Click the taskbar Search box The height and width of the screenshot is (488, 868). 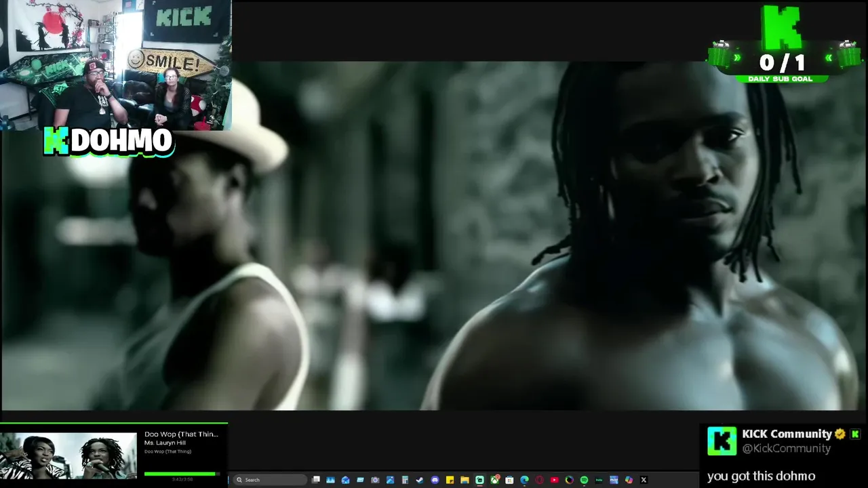pos(269,480)
